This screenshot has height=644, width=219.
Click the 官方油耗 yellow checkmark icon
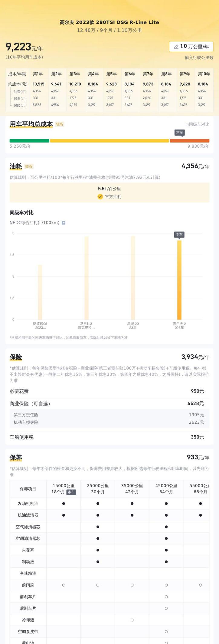100,196
